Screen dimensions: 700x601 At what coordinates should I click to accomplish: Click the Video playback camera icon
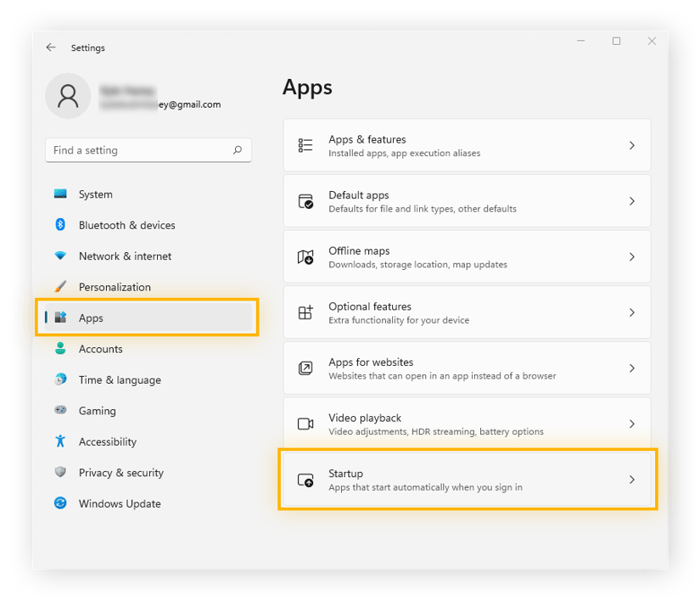pos(306,423)
